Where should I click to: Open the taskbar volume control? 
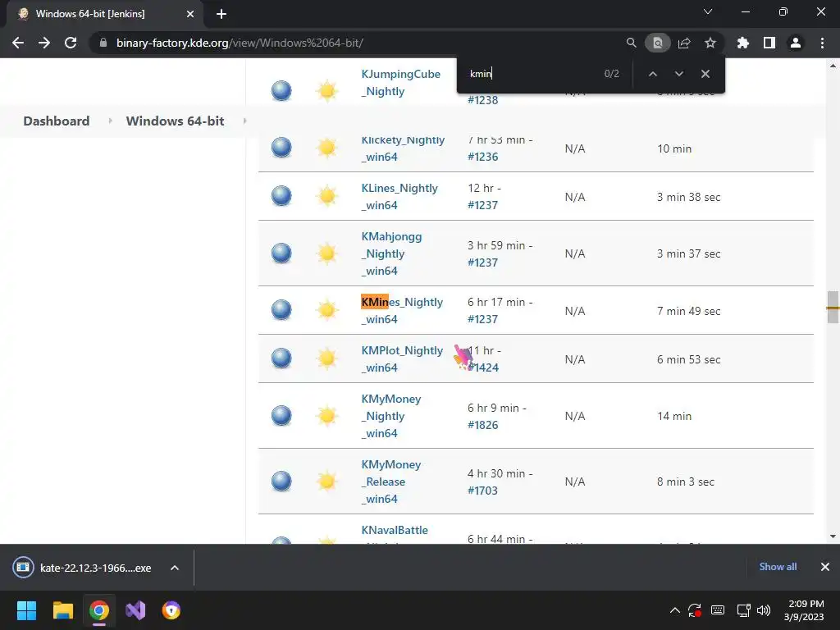coord(764,610)
